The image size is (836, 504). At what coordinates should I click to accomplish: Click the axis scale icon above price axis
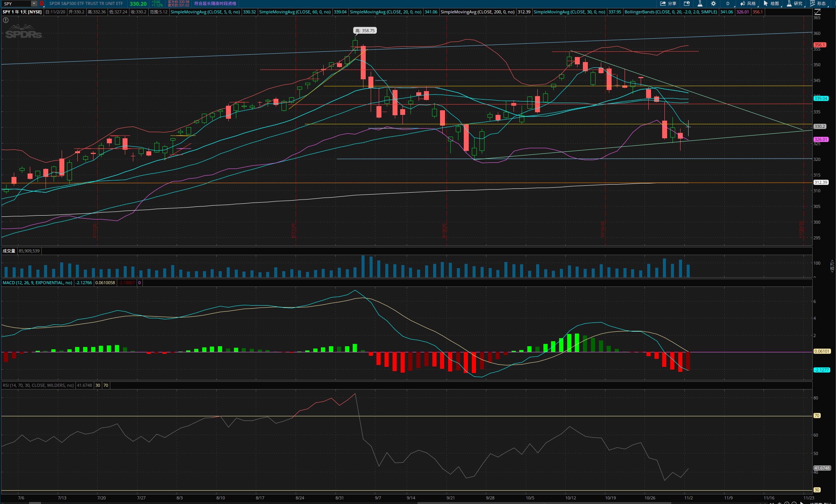pyautogui.click(x=817, y=12)
